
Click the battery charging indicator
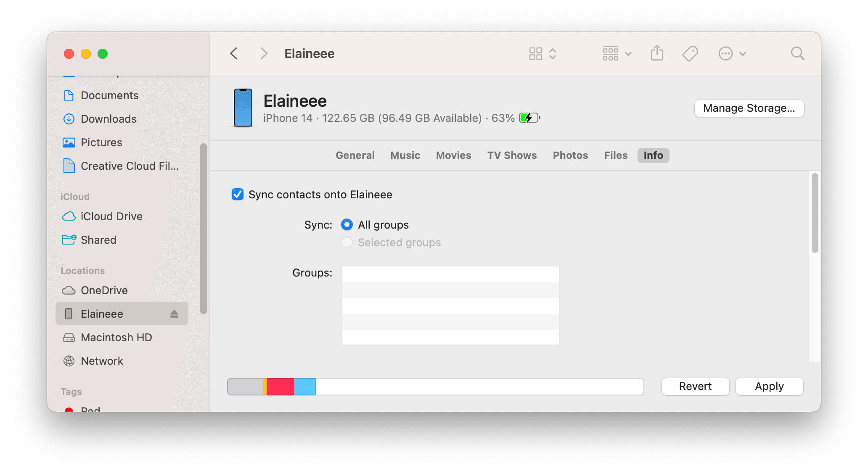click(529, 118)
